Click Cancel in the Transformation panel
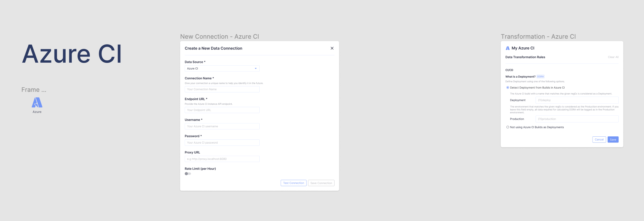This screenshot has width=644, height=221. (599, 139)
